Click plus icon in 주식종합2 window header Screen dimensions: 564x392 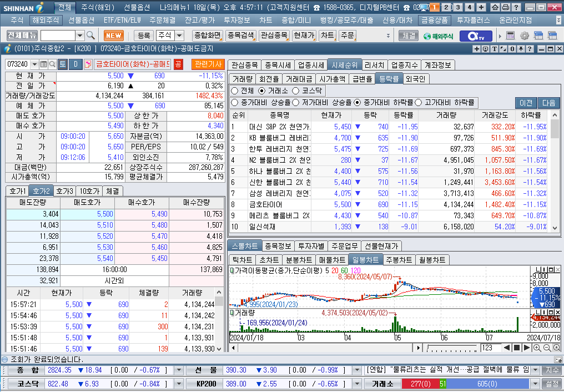pyautogui.click(x=477, y=49)
